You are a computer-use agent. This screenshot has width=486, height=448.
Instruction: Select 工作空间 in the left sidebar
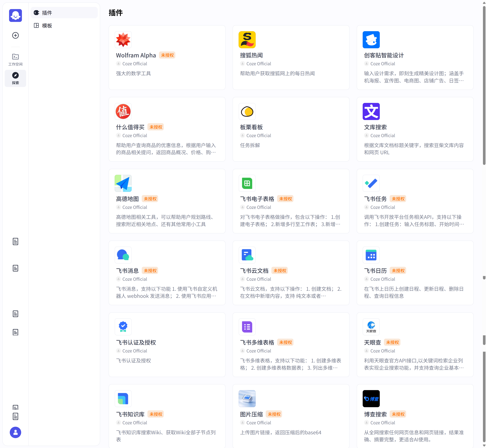(x=15, y=59)
